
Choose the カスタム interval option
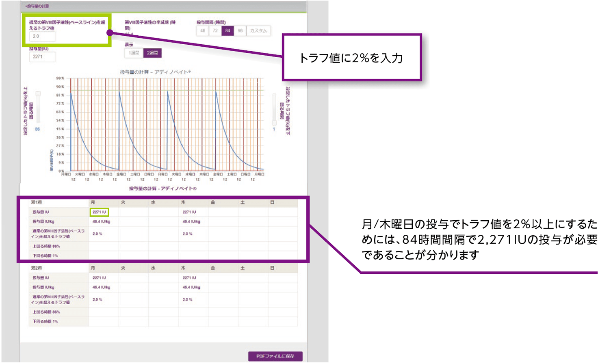pos(258,30)
